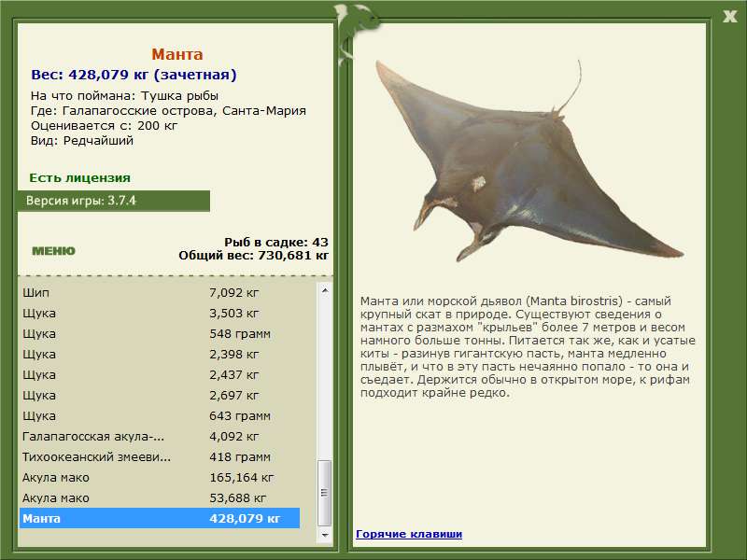747x560 pixels.
Task: Open the Горячие клавиши link
Action: coord(409,534)
